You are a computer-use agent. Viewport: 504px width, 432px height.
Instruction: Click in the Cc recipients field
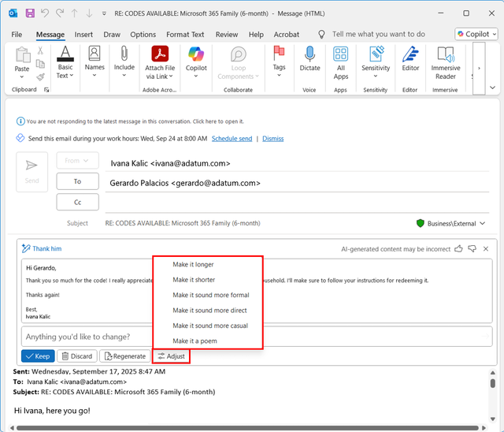click(297, 203)
